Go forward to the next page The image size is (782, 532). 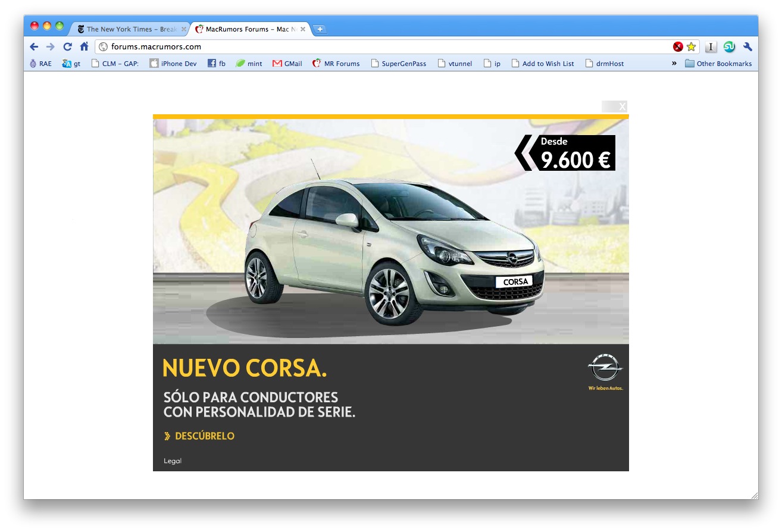(x=51, y=46)
